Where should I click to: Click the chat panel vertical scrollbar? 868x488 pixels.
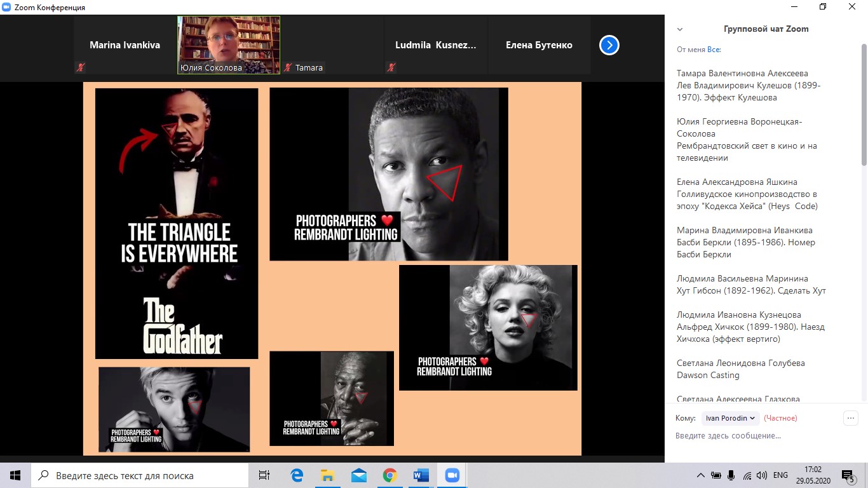click(864, 105)
